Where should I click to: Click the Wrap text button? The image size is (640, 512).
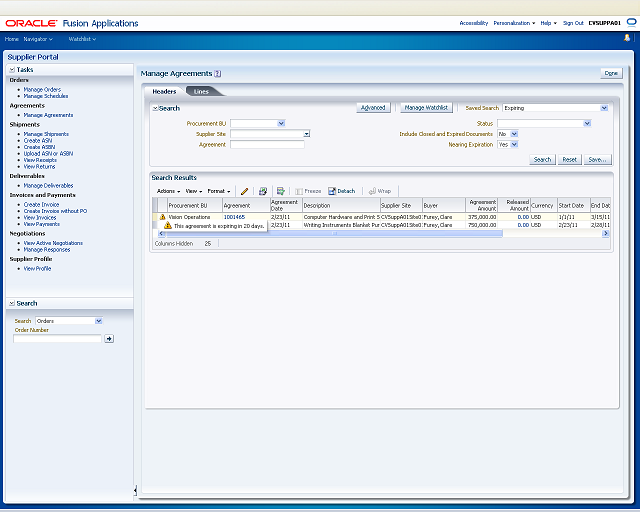pyautogui.click(x=380, y=191)
